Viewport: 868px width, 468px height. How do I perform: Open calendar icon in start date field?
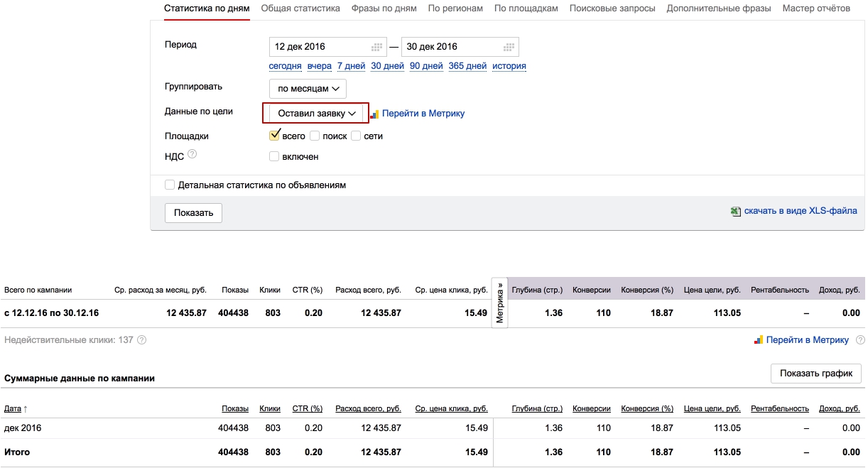377,47
